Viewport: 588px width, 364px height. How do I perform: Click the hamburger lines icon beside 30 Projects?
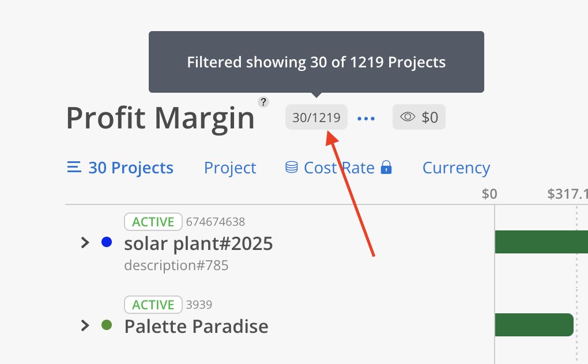click(x=74, y=168)
